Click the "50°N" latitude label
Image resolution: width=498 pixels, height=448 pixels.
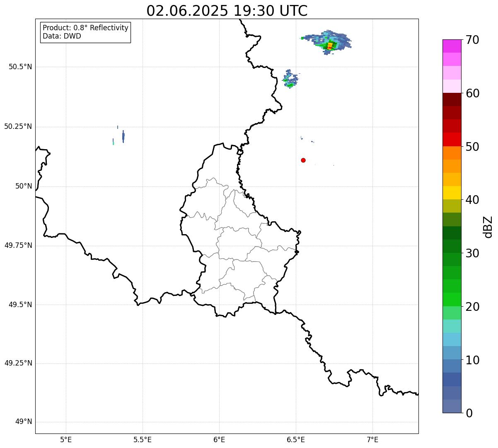pyautogui.click(x=24, y=186)
